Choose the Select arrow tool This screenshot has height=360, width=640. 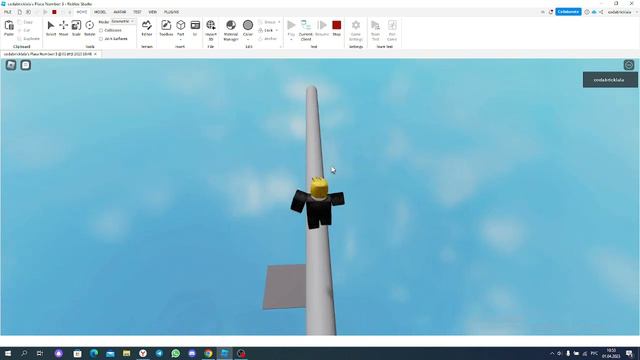point(51,28)
